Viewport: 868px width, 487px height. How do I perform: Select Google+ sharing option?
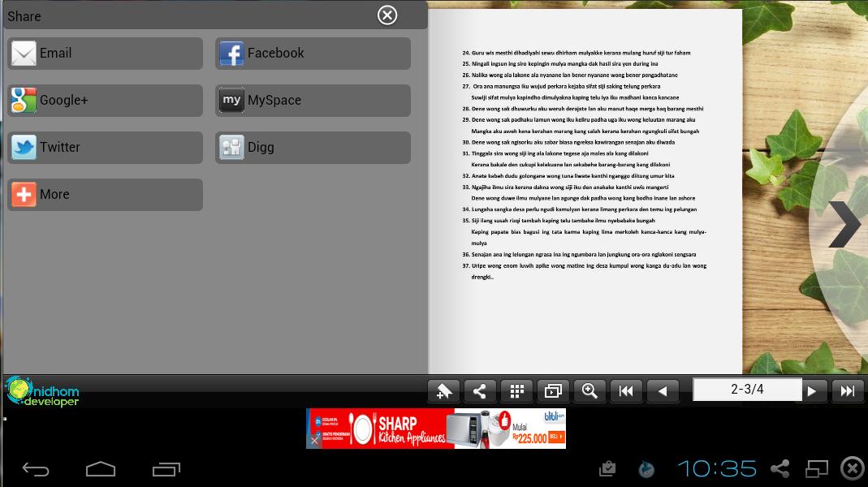tap(106, 100)
